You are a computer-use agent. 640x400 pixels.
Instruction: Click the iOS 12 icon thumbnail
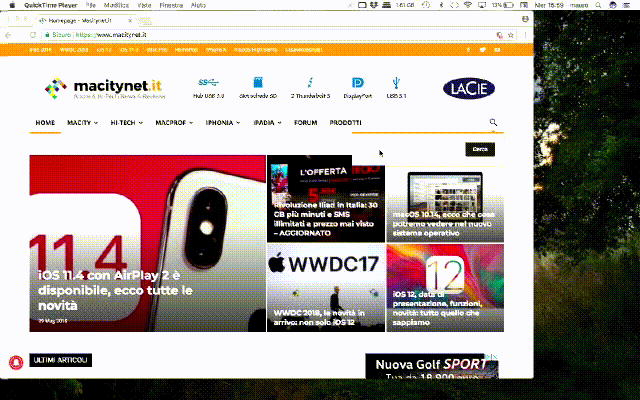pos(445,273)
